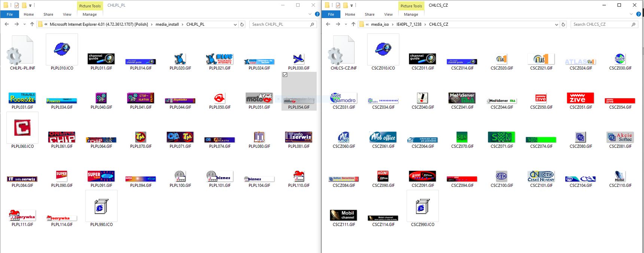Open View tab in CHLPL_PL window
The image size is (644, 253).
[67, 14]
